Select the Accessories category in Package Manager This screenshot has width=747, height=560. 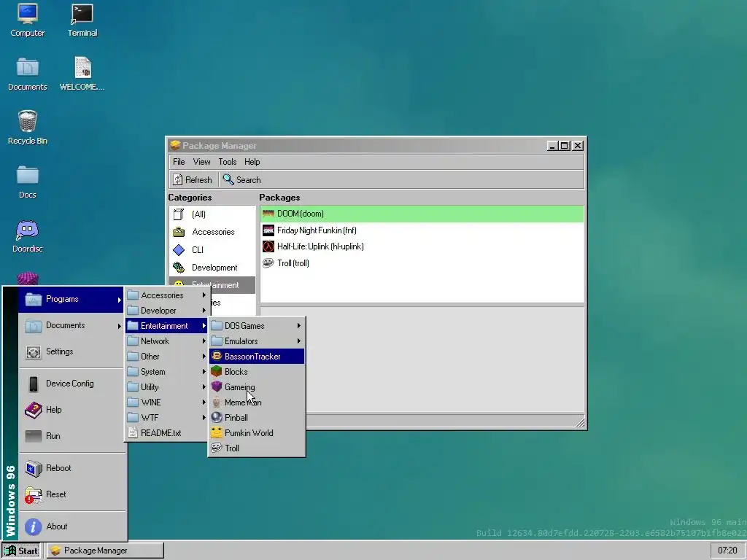coord(212,232)
